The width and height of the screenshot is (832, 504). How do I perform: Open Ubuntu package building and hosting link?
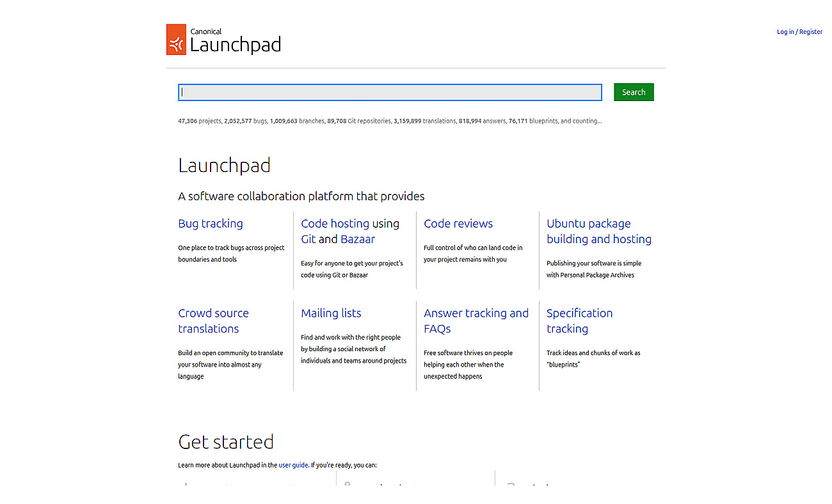tap(599, 231)
